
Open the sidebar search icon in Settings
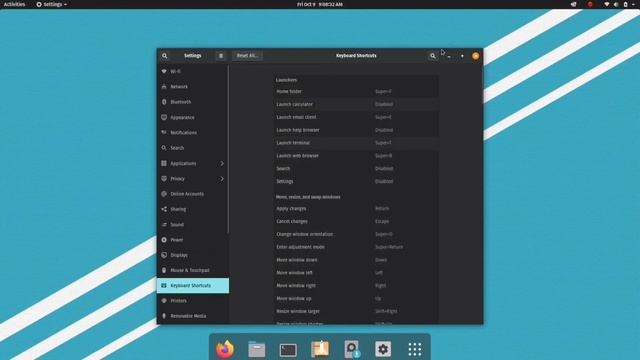pyautogui.click(x=164, y=56)
